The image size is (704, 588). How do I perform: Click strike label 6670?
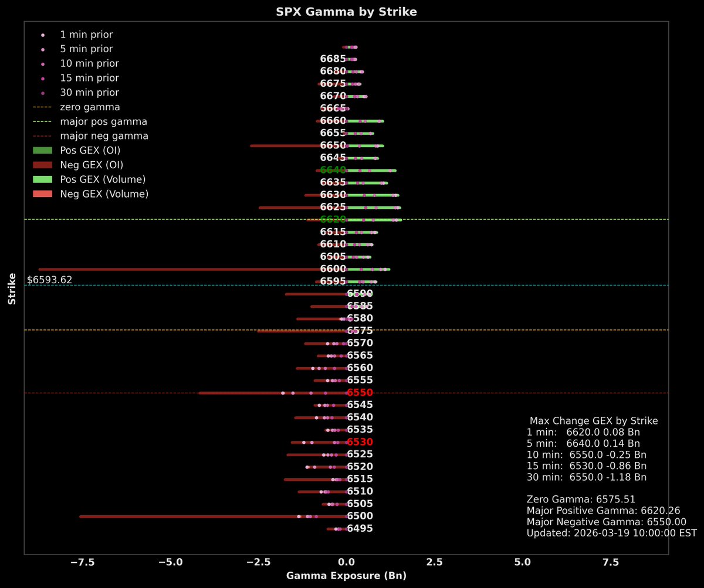(333, 96)
